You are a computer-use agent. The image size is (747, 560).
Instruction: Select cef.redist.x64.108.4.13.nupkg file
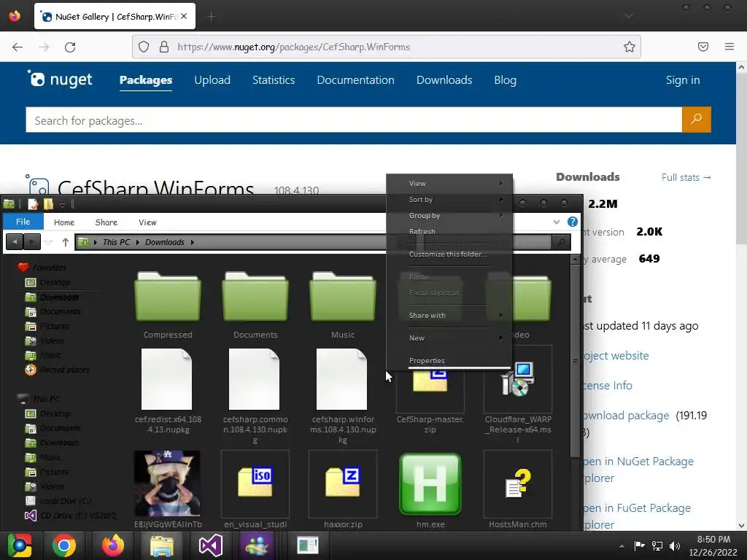[x=168, y=391]
